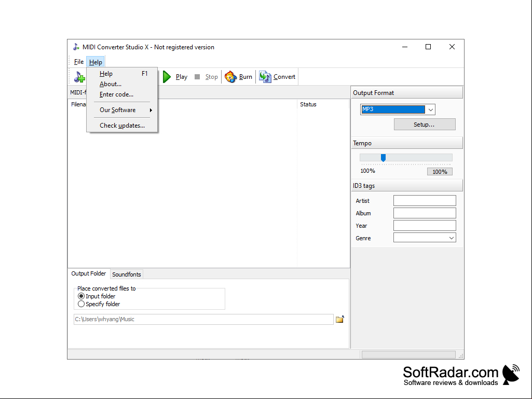Choose Help F1 menu entry

tap(122, 74)
